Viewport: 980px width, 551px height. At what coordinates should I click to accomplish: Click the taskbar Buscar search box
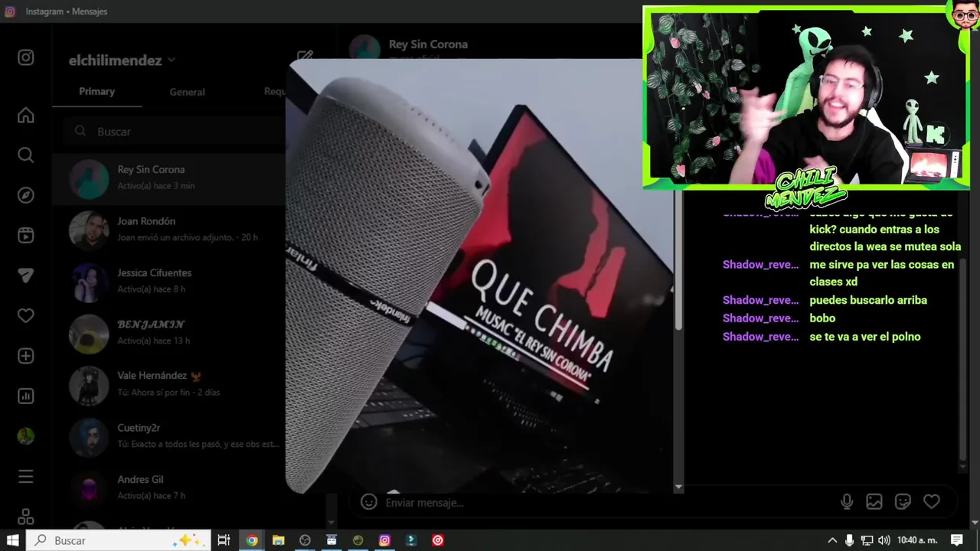coord(119,540)
